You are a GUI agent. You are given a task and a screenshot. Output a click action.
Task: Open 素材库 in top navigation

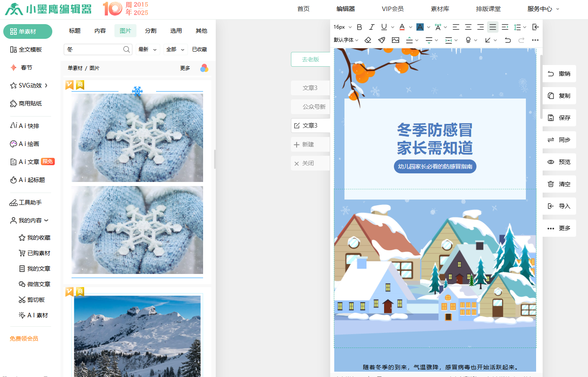(x=440, y=9)
